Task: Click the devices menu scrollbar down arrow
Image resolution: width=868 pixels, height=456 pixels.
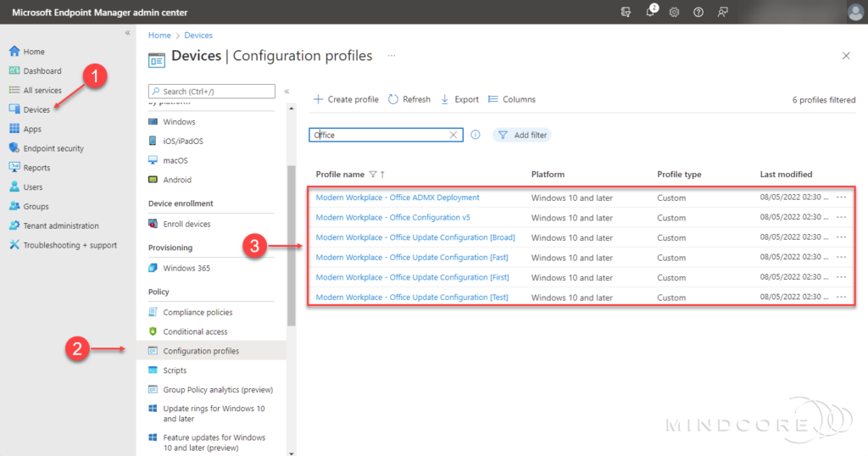Action: [292, 453]
